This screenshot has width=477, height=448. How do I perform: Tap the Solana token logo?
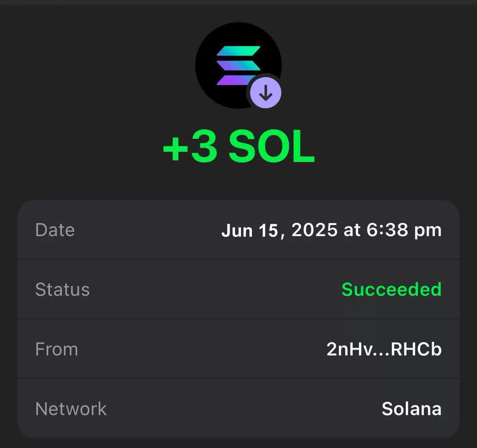point(238,66)
